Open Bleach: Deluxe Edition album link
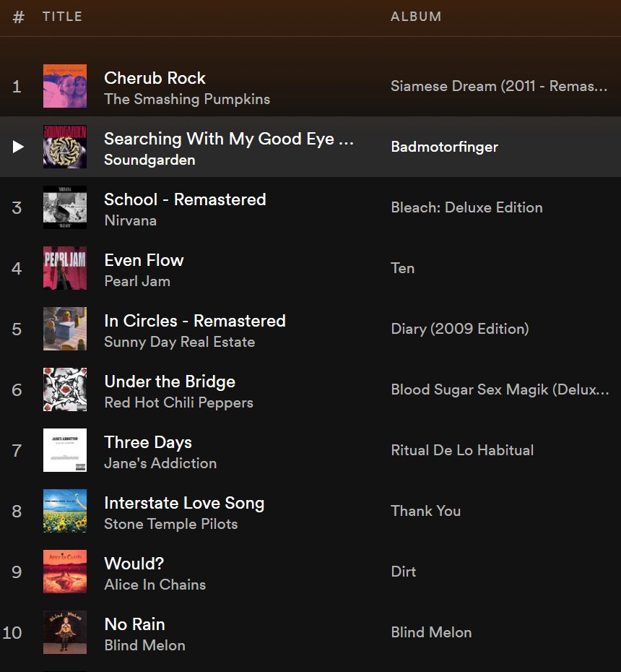 pos(466,207)
